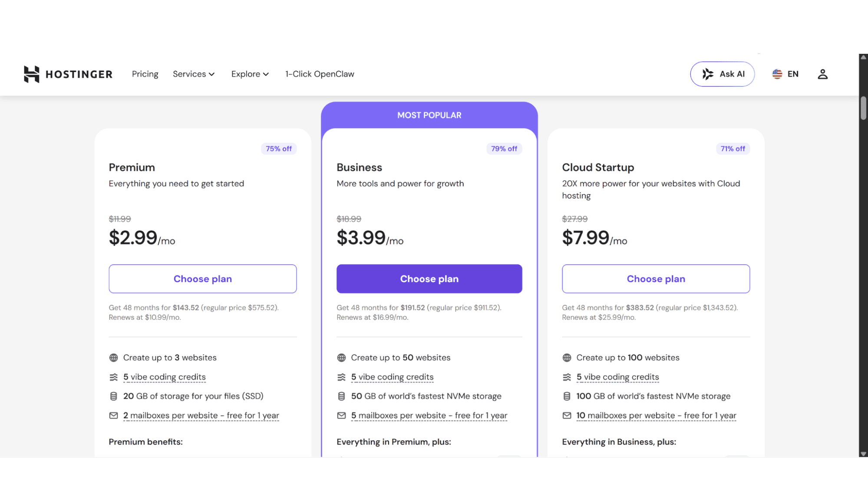
Task: Click globe icon beside Create up to 100 websites
Action: click(x=567, y=358)
